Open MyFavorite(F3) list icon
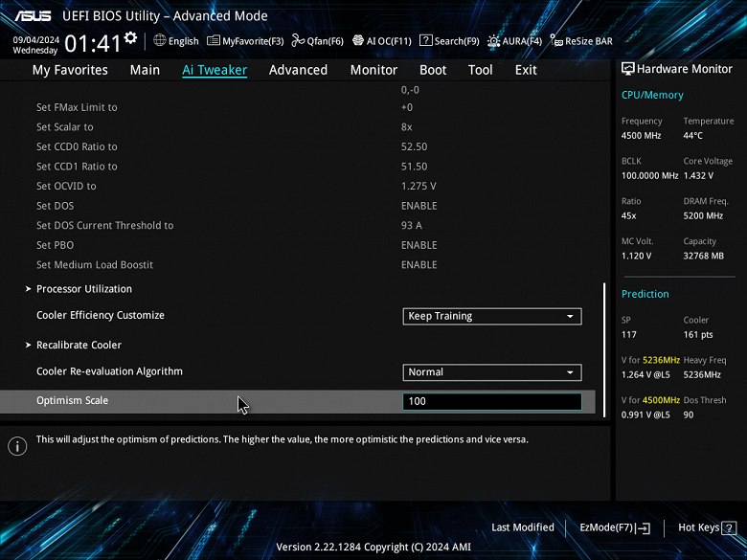Image resolution: width=747 pixels, height=560 pixels. (213, 41)
